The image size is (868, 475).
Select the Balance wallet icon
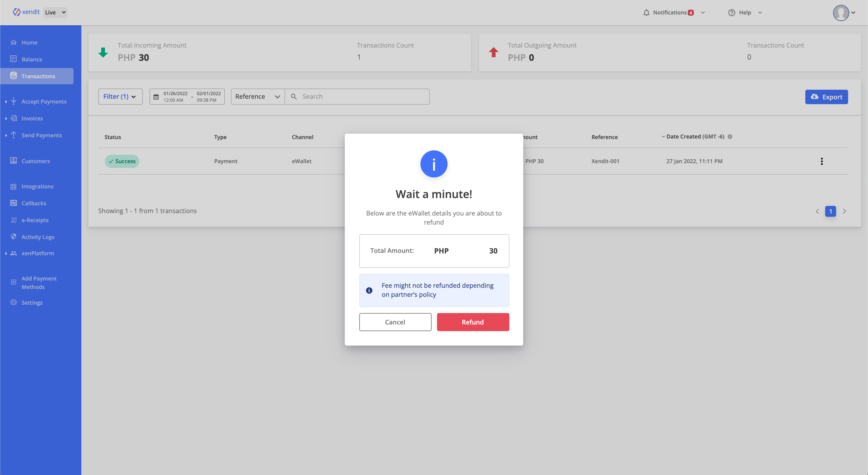(14, 59)
